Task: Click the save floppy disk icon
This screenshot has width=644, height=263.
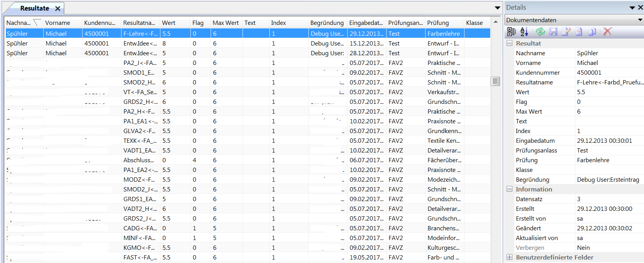Action: click(x=553, y=32)
